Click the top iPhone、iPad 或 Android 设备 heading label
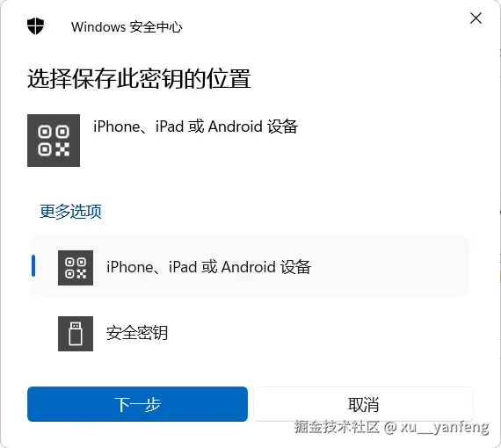The image size is (501, 448). 195,126
